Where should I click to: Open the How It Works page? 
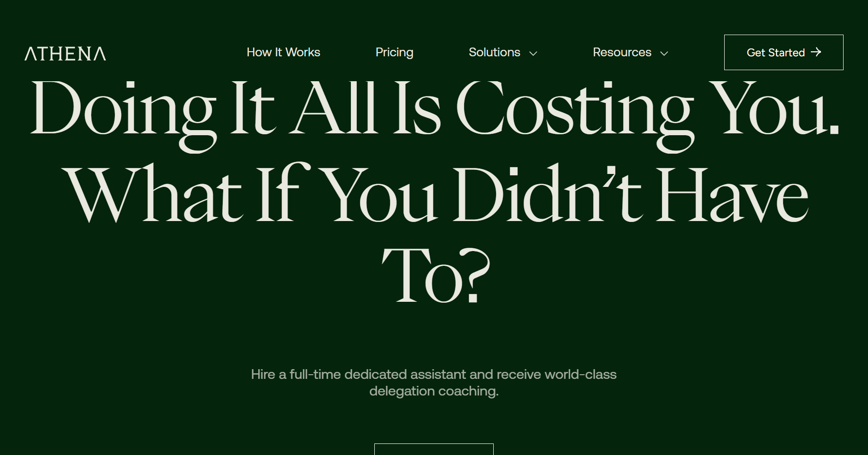coord(283,52)
